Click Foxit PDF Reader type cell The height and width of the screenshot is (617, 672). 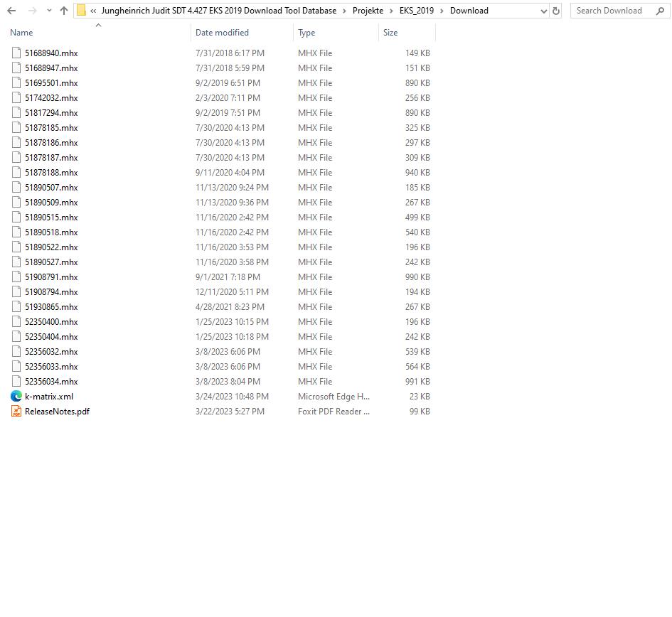click(334, 412)
